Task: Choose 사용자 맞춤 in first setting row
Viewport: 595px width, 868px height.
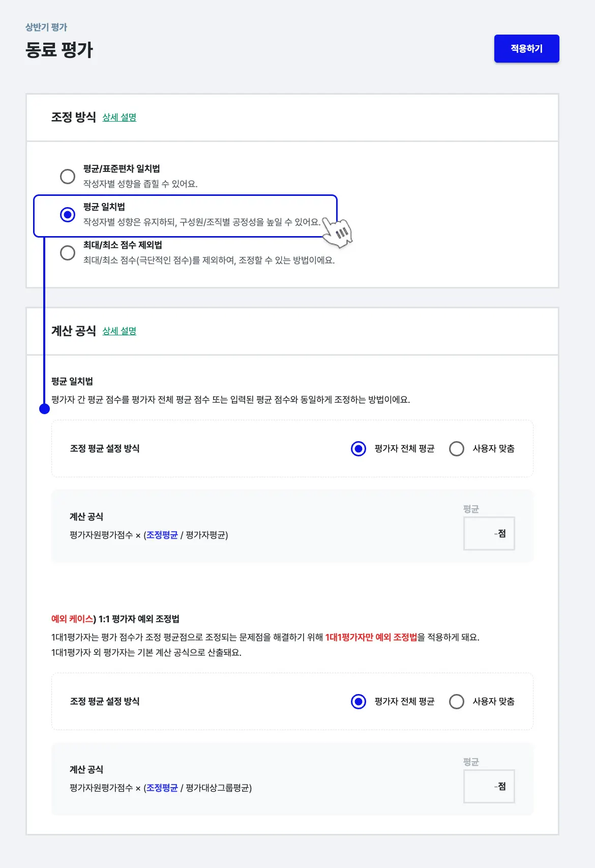Action: [x=457, y=449]
